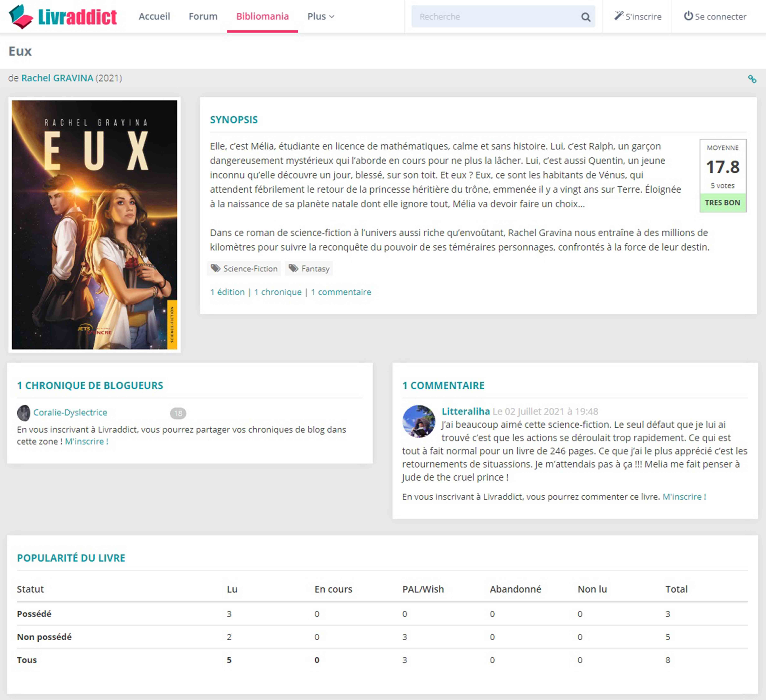This screenshot has width=766, height=700.
Task: Click the 1 COMMENTAIRE heading
Action: click(x=443, y=385)
